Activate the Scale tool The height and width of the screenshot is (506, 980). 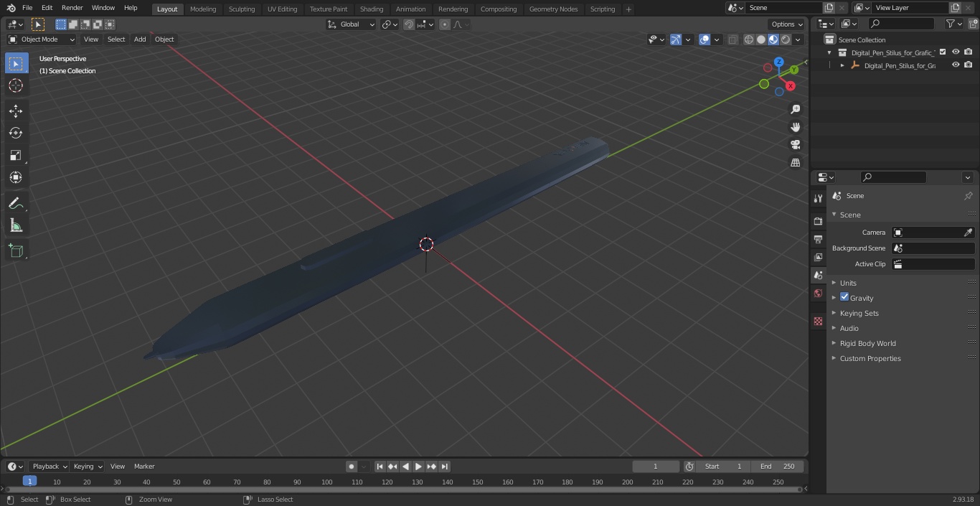tap(16, 155)
